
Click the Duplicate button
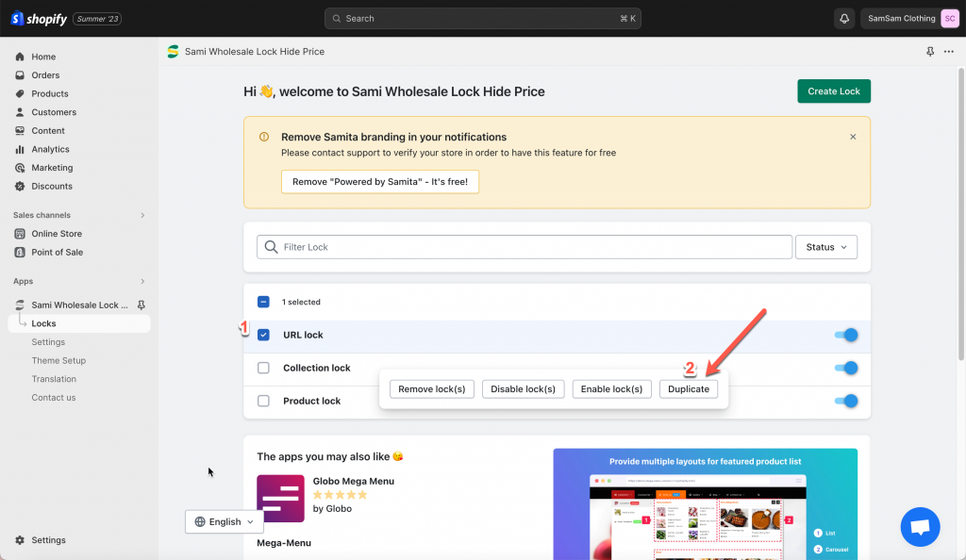click(689, 389)
